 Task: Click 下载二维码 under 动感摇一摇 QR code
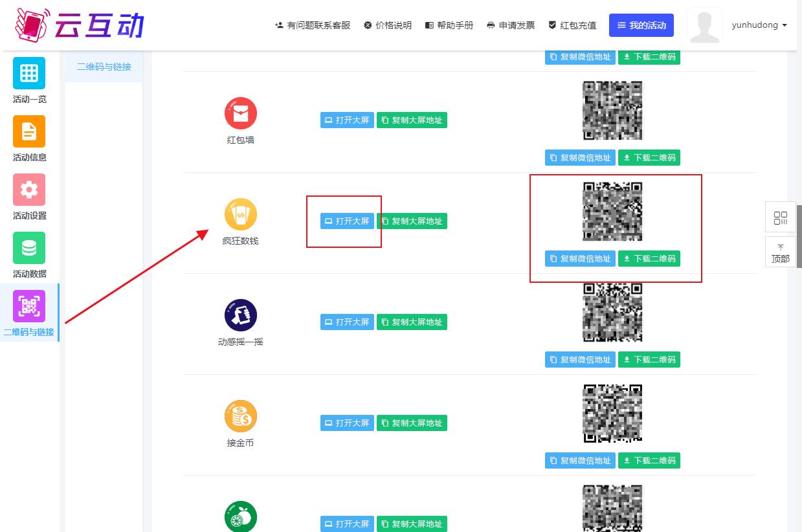point(649,360)
